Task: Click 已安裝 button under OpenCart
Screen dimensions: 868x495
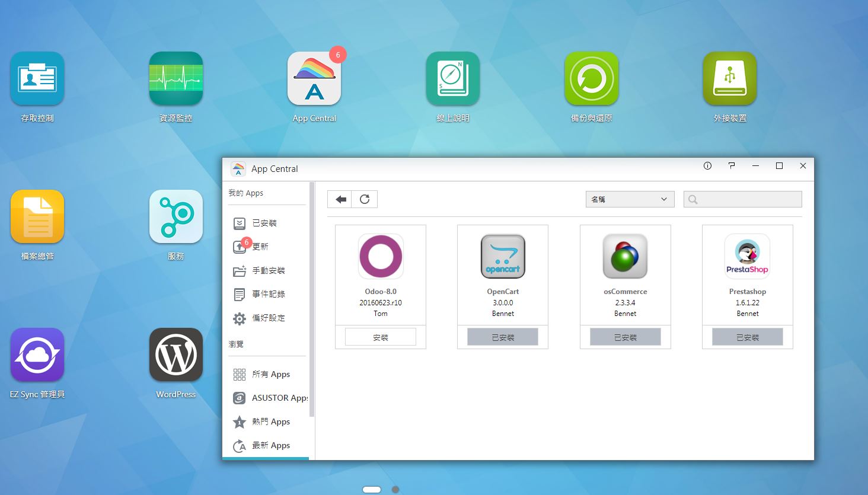Action: click(x=503, y=337)
